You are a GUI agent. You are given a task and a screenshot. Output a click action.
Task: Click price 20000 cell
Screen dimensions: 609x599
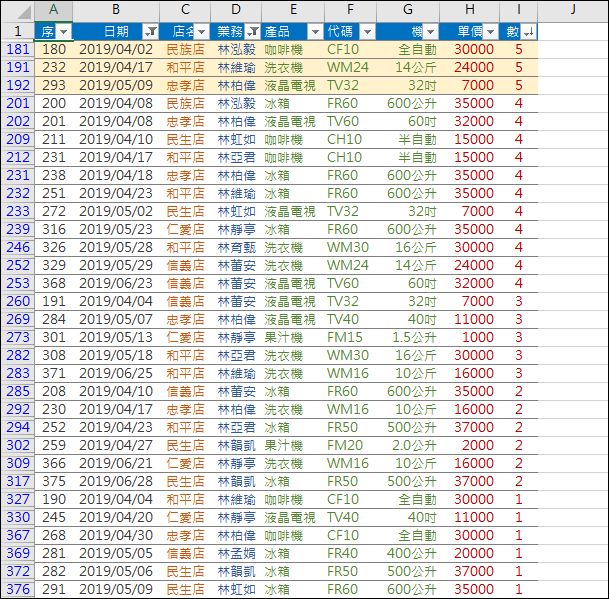pos(470,553)
